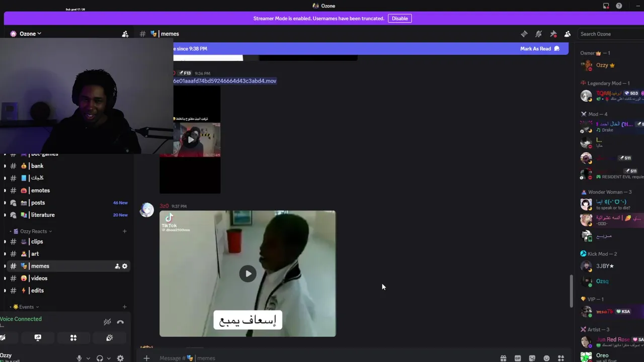Disable Streamer Mode from the banner

tap(400, 19)
